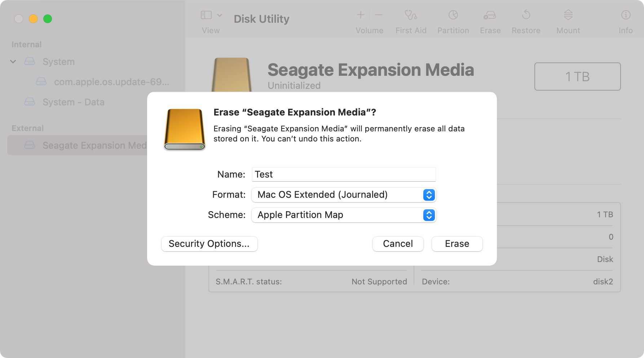Screen dimensions: 644x358
Task: Select the disk2 device value
Action: 603,281
